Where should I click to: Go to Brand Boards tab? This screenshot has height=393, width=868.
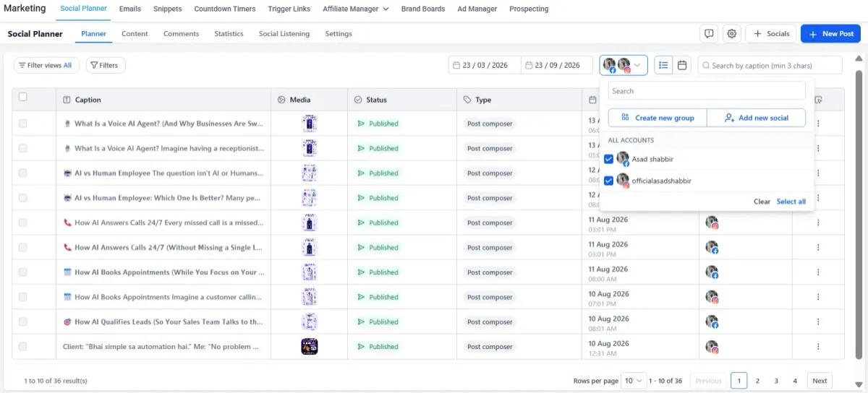423,9
